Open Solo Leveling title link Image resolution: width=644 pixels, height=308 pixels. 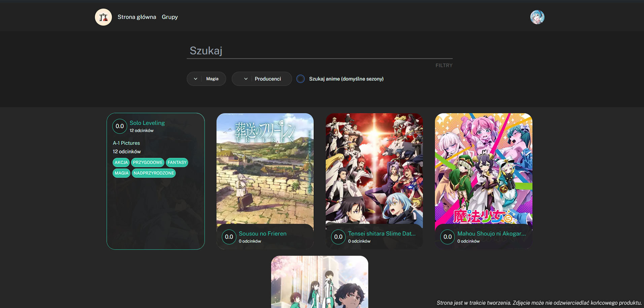click(147, 123)
